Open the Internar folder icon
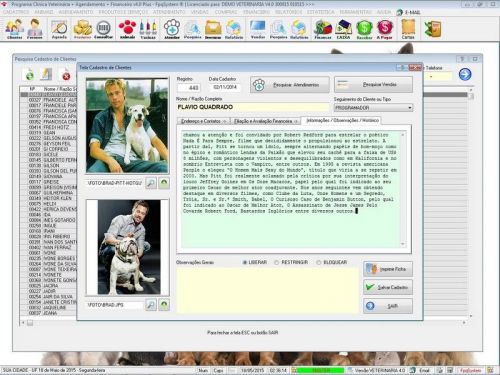500x375 pixels. (x=213, y=29)
